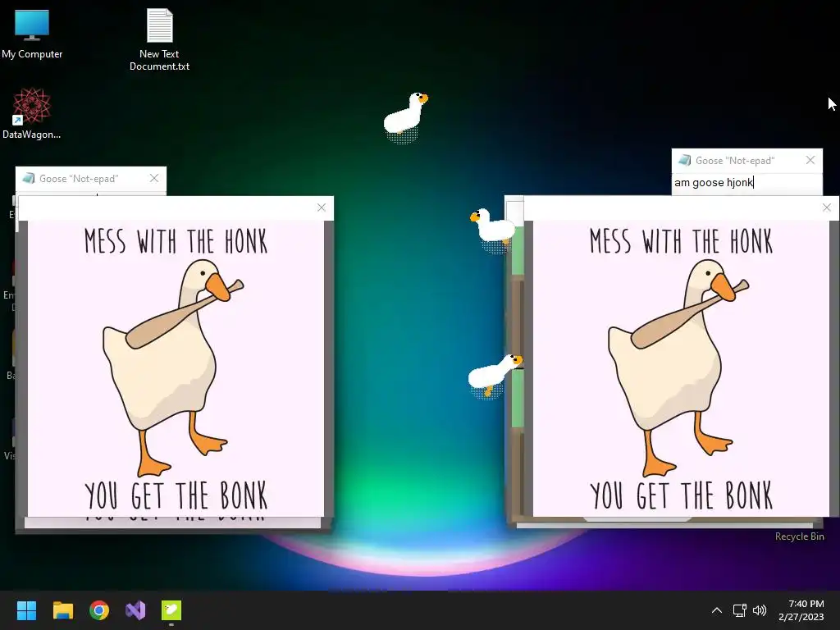Click the right Mess With The Honk image
Viewport: 840px width, 630px height.
tap(681, 368)
